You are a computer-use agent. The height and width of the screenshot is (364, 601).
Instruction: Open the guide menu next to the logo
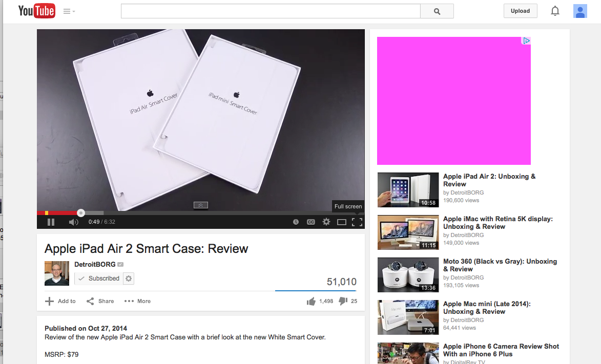pos(69,11)
